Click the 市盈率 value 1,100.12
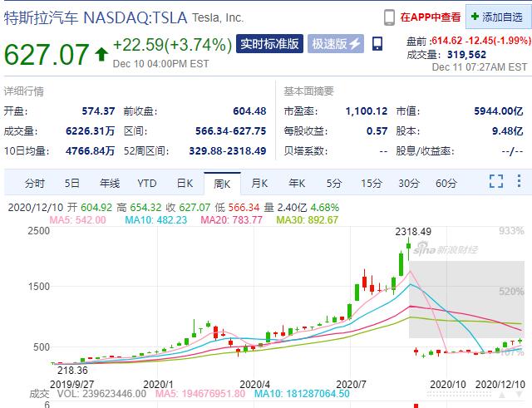Screen dimensions: 532x408 pyautogui.click(x=367, y=111)
